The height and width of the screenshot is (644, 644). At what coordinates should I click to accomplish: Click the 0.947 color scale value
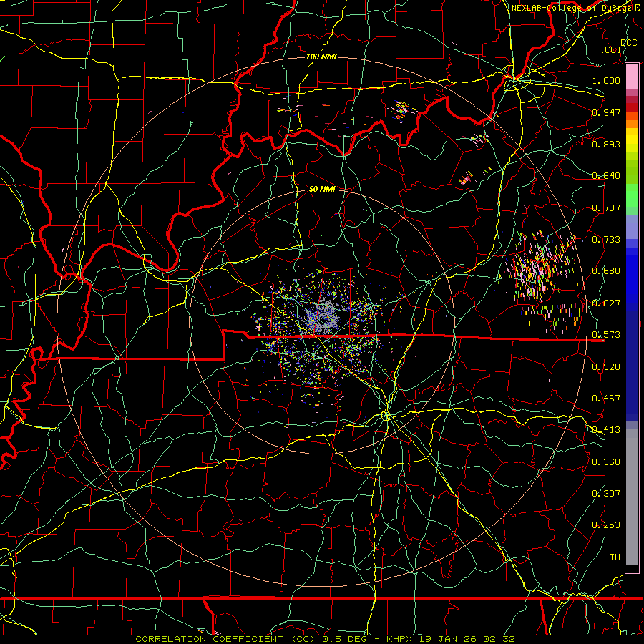pos(606,112)
